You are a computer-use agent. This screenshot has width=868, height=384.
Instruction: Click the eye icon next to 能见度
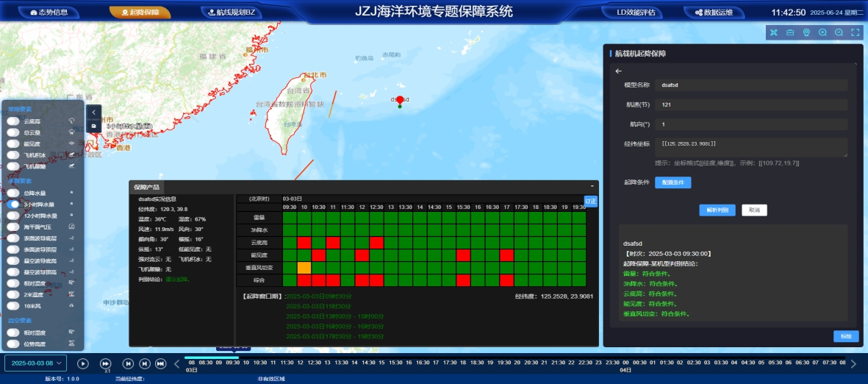tap(71, 143)
